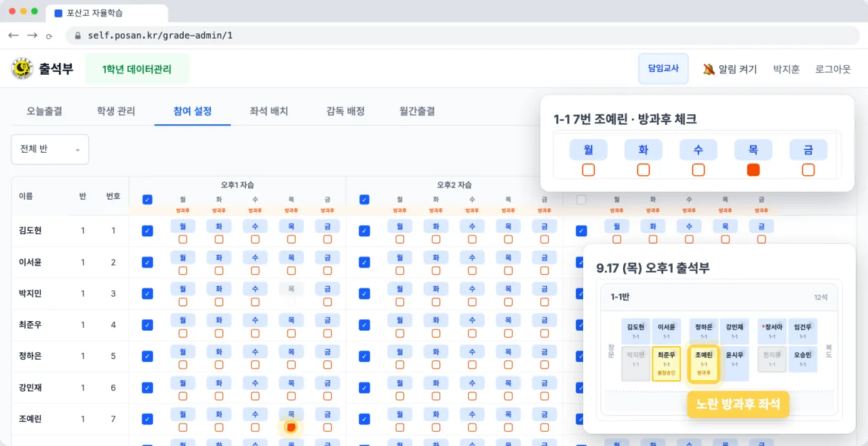Check 김도현's 월 방과후 box under 오후1 자습
Image resolution: width=868 pixels, height=446 pixels.
(183, 239)
